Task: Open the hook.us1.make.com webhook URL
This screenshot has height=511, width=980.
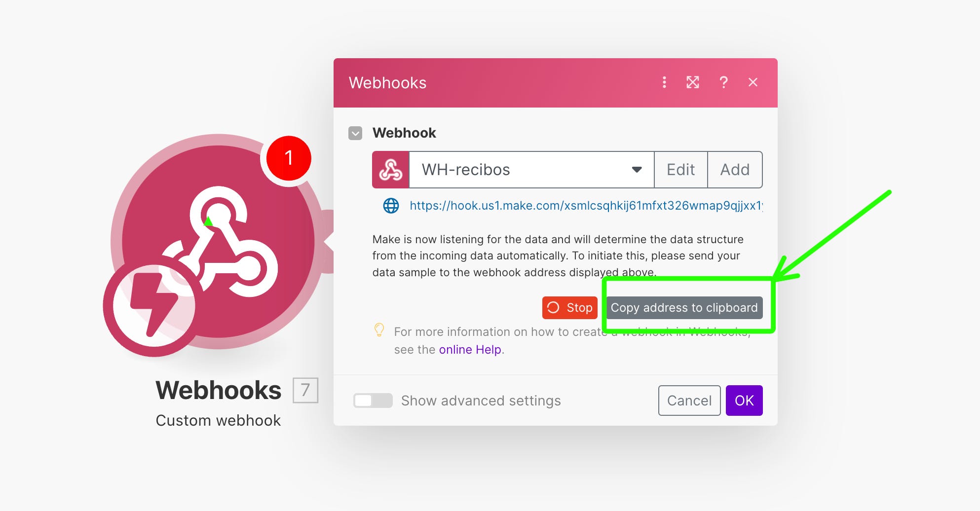Action: 586,206
